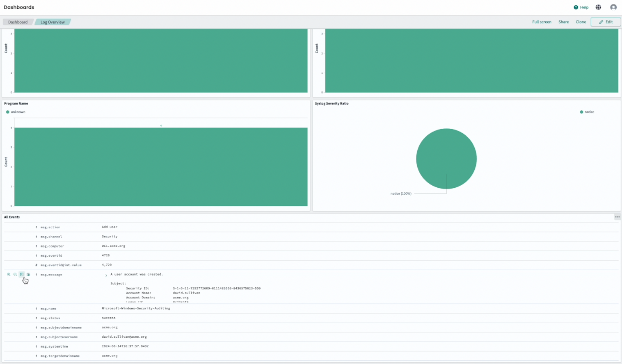Image resolution: width=622 pixels, height=364 pixels.
Task: Click the notice pie slice
Action: pyautogui.click(x=446, y=159)
